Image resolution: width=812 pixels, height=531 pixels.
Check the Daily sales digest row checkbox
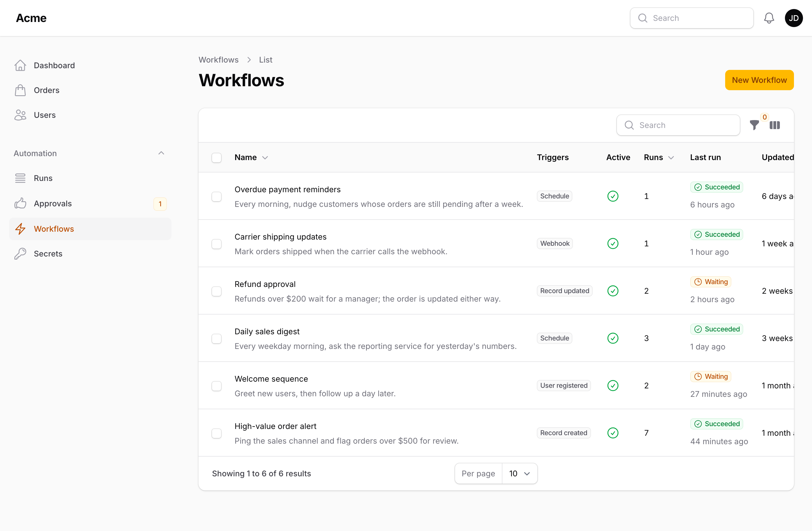coord(216,339)
